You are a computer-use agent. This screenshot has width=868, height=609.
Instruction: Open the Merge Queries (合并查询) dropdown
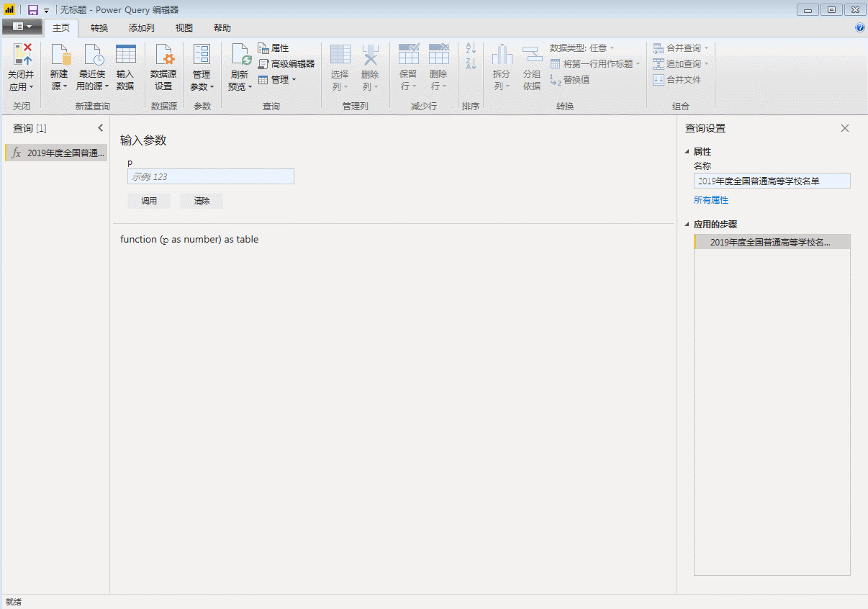click(x=681, y=48)
